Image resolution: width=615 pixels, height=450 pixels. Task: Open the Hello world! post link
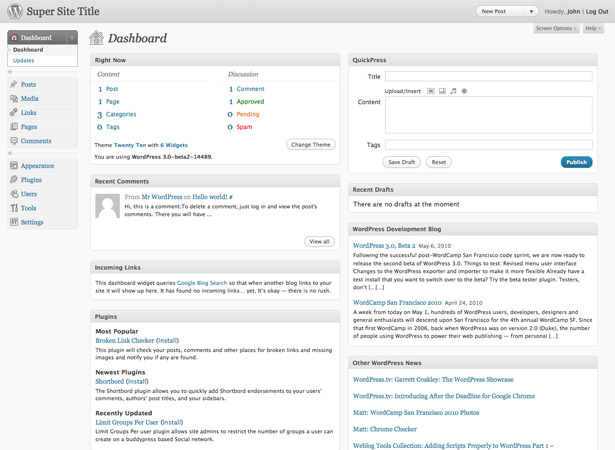209,197
